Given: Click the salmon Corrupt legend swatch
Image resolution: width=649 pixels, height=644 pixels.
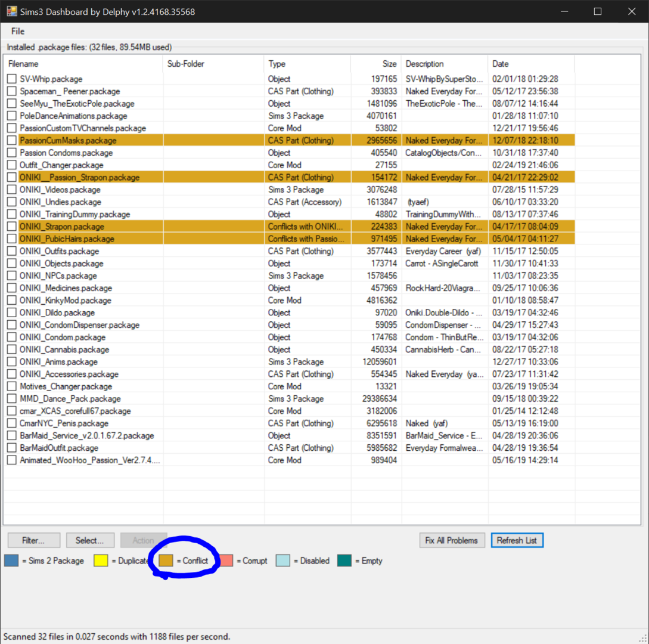Looking at the screenshot, I should coord(226,561).
